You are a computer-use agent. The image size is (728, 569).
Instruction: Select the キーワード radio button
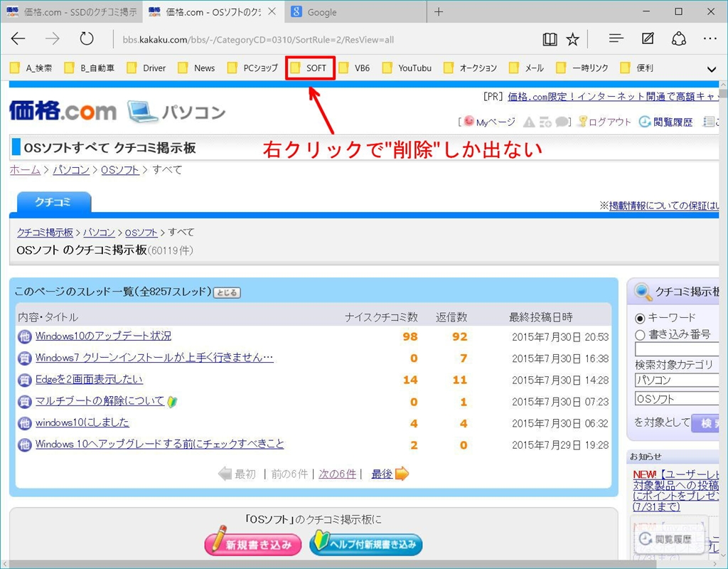640,318
